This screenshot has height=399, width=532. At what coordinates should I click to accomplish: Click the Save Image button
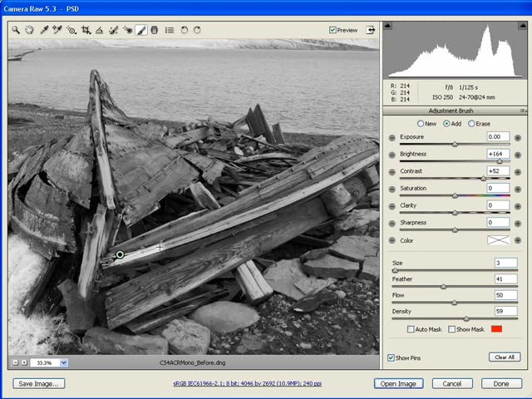click(x=39, y=384)
